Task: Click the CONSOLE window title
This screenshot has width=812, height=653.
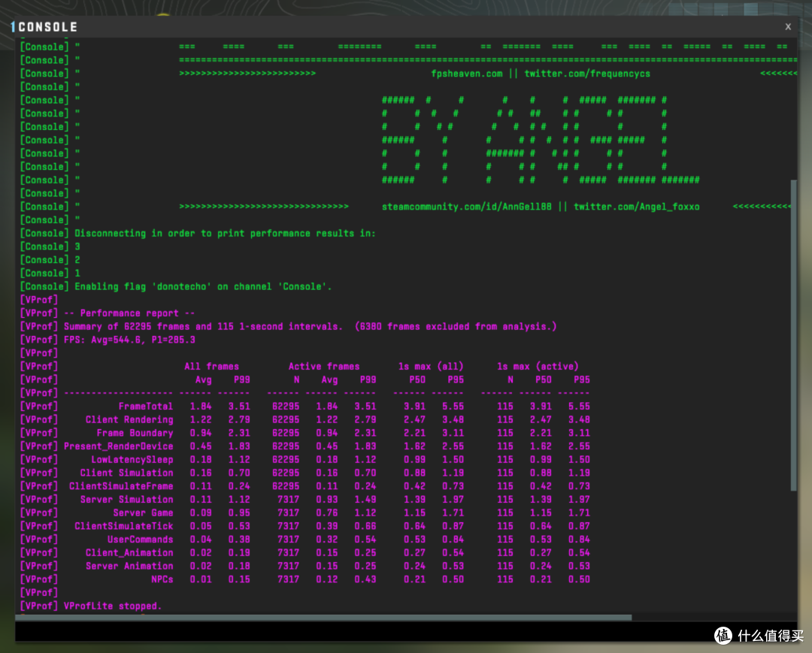Action: (x=47, y=27)
